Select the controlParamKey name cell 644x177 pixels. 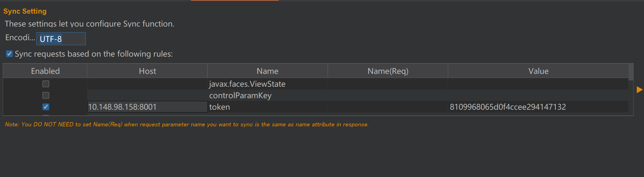[x=268, y=95]
